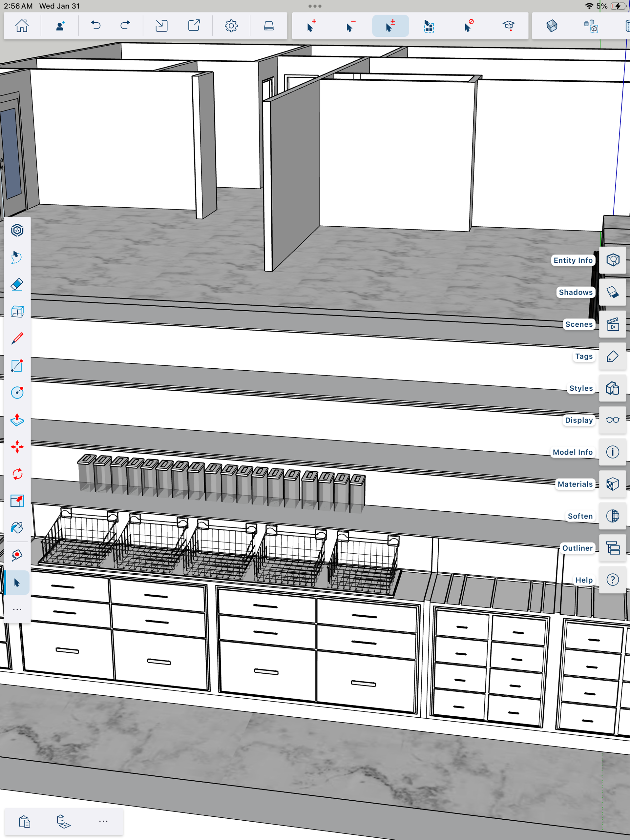630x840 pixels.
Task: Expand more options in bottom clipboard bar
Action: point(103,821)
